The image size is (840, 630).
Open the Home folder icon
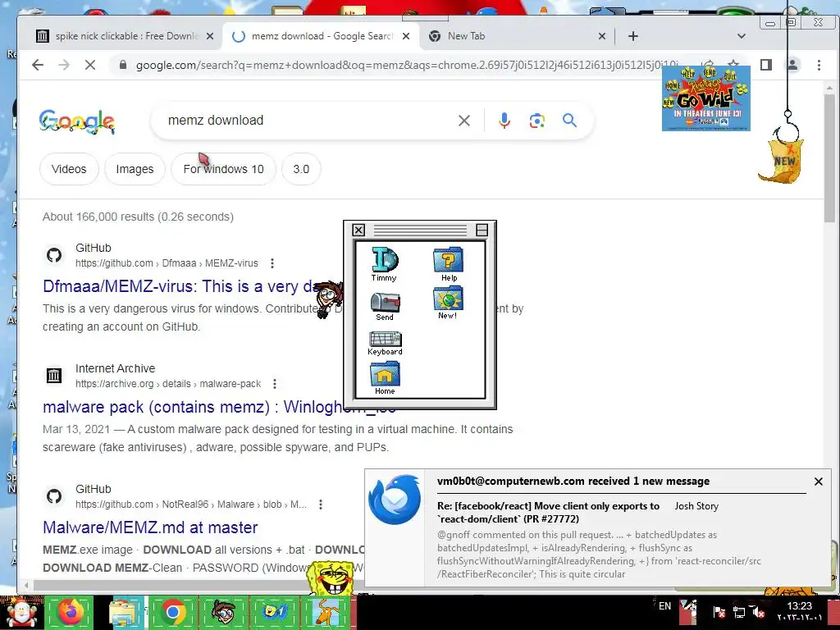tap(385, 379)
